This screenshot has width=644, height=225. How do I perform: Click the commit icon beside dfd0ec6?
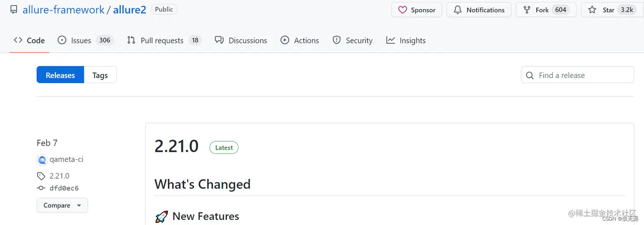(x=41, y=188)
